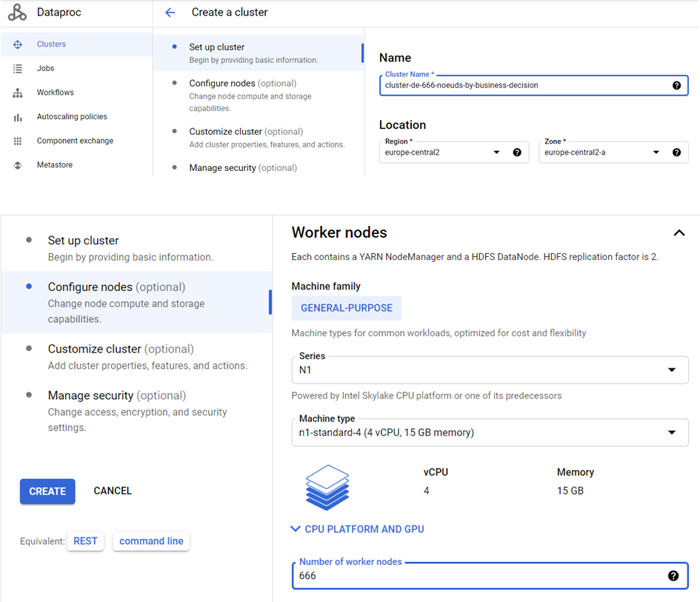
Task: Collapse the Worker nodes section
Action: pos(679,232)
